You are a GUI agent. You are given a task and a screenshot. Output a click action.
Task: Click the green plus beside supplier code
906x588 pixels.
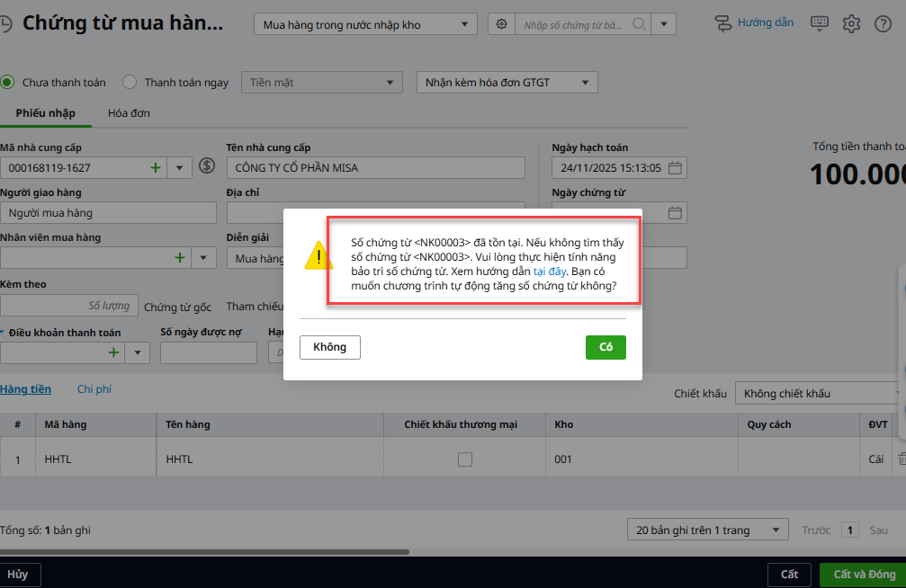156,167
